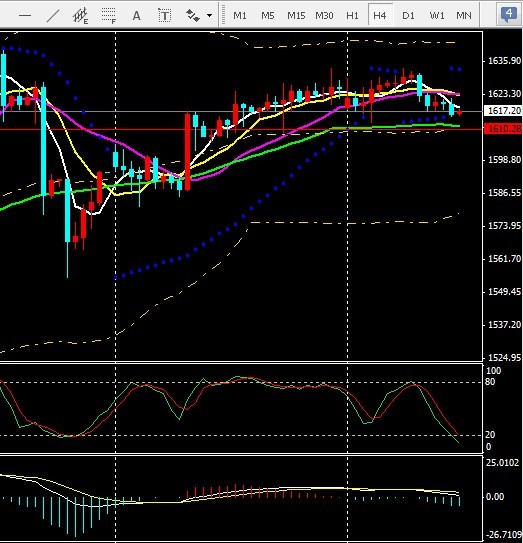The width and height of the screenshot is (523, 543).
Task: Click the 1561.70 price scale value
Action: 504,259
